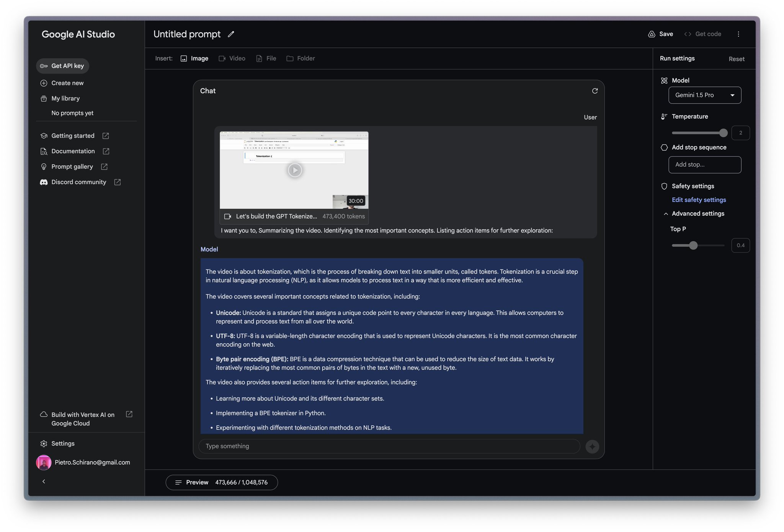Open external link icon beside Documentation
This screenshot has height=532, width=784.
[x=106, y=151]
